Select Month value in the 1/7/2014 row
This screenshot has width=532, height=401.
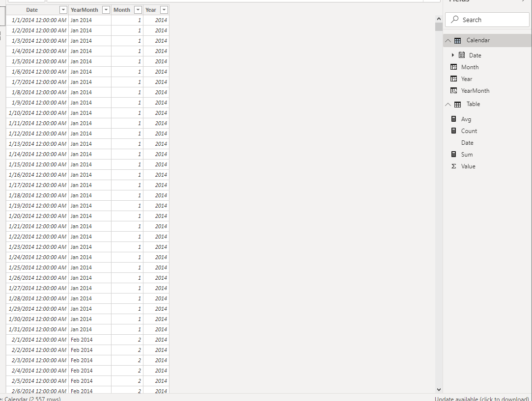click(x=127, y=82)
